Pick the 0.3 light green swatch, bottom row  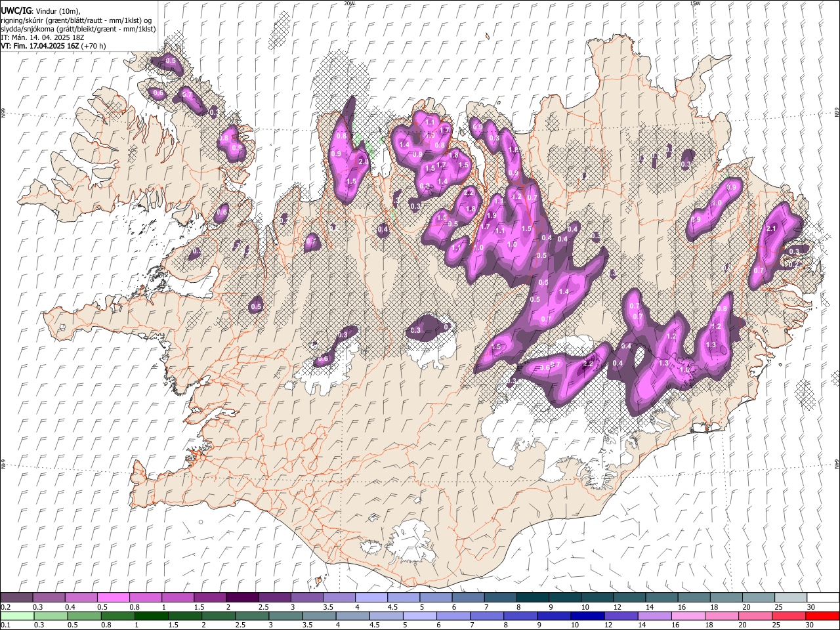[x=51, y=616]
